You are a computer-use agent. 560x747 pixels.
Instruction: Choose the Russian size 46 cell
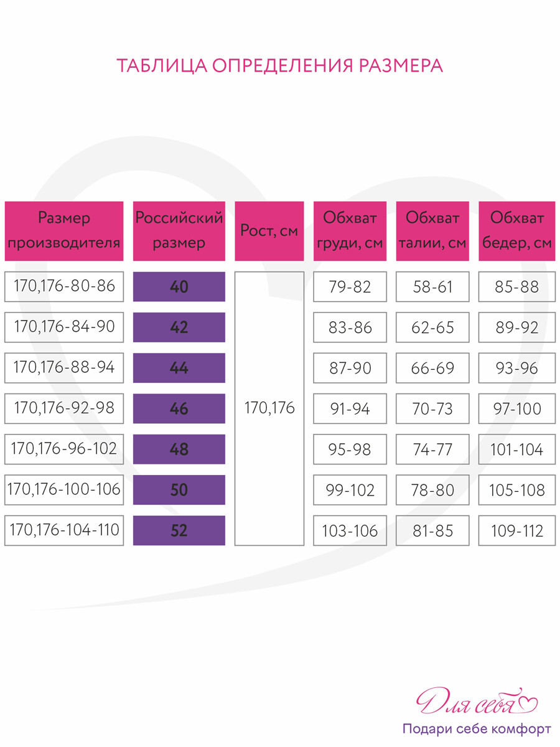point(179,409)
